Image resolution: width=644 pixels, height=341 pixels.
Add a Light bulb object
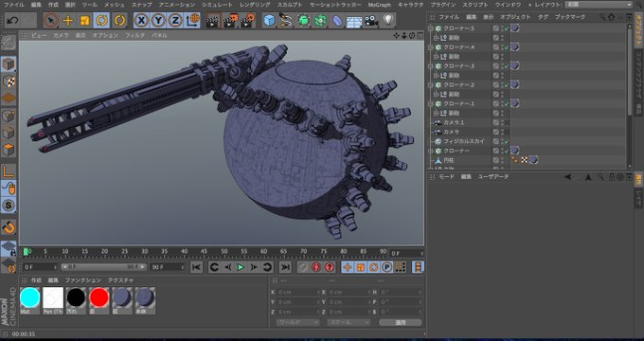[x=388, y=20]
